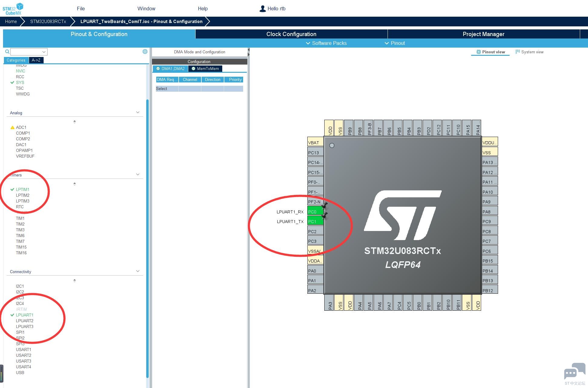Select RCC in system list
The image size is (588, 388).
pyautogui.click(x=20, y=77)
